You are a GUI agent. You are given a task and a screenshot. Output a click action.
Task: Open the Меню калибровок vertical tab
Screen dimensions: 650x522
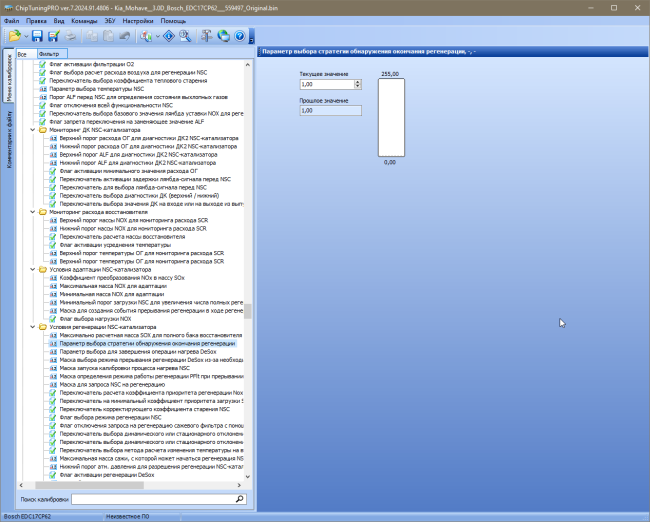(9, 75)
